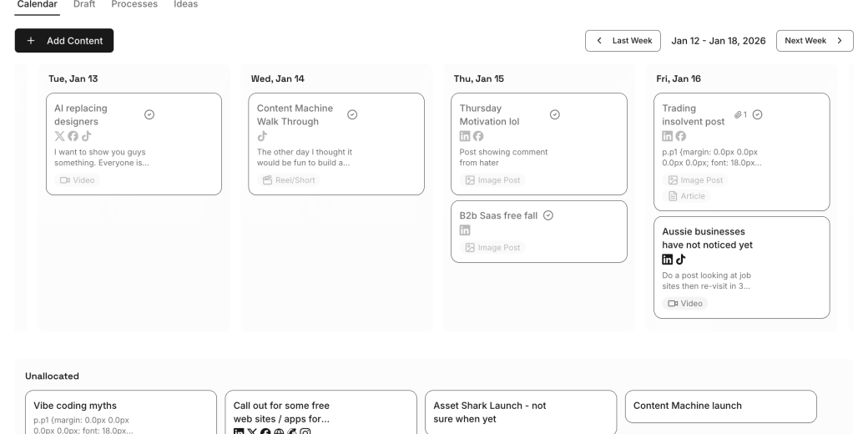Open the Asset Shark Launch card
868x434 pixels.
point(521,412)
